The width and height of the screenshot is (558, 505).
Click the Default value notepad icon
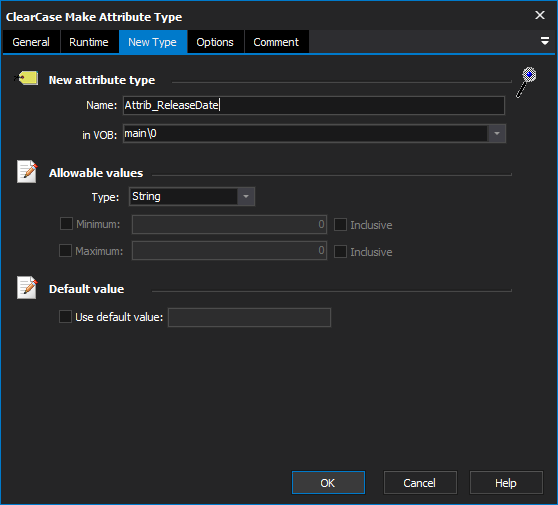click(x=27, y=288)
